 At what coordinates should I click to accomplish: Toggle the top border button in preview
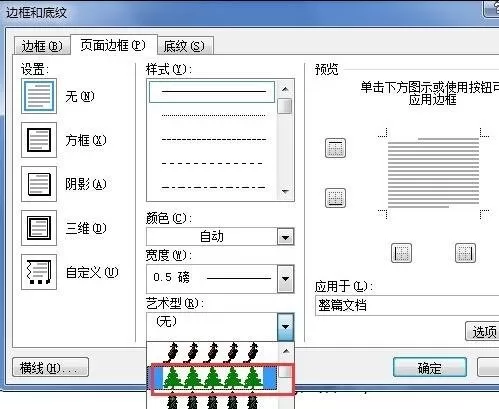[335, 148]
